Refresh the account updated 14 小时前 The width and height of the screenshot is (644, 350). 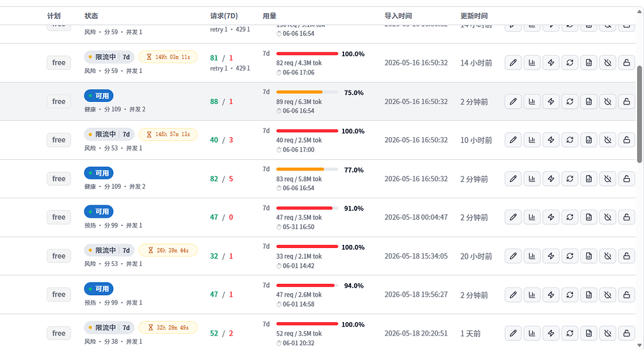tap(570, 62)
